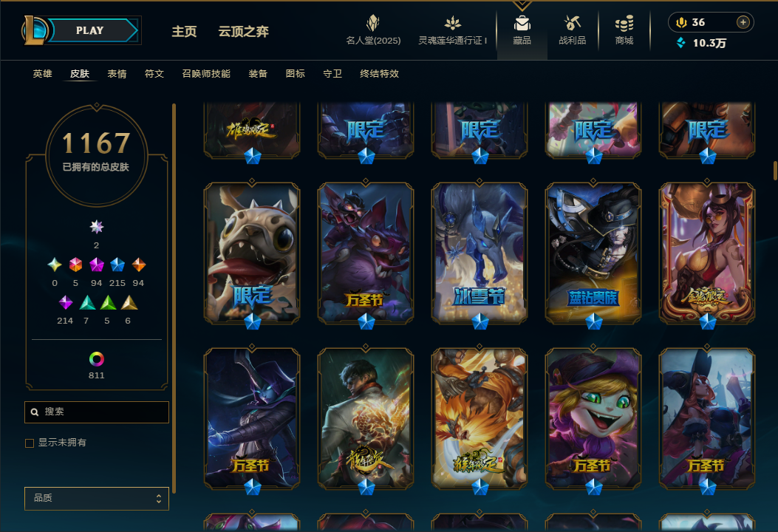Go to 云顶之弈 page
This screenshot has height=532, width=778.
point(244,31)
